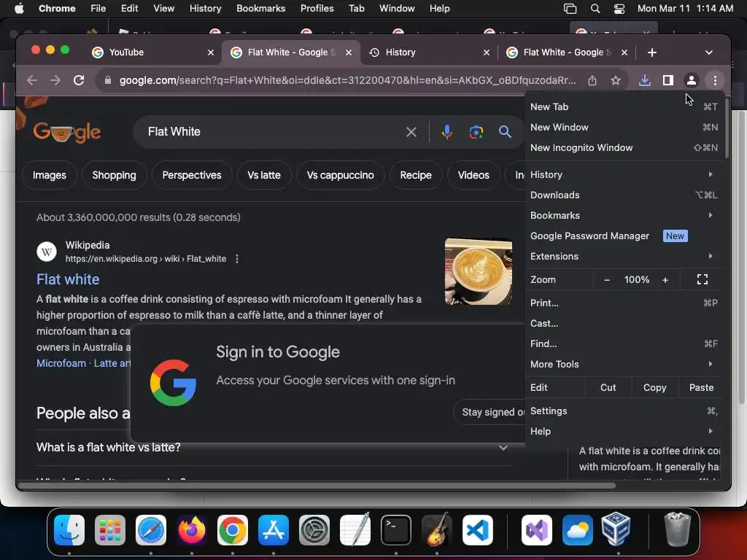Open the Flat white Wikipedia link
This screenshot has height=560, width=747.
[x=68, y=279]
